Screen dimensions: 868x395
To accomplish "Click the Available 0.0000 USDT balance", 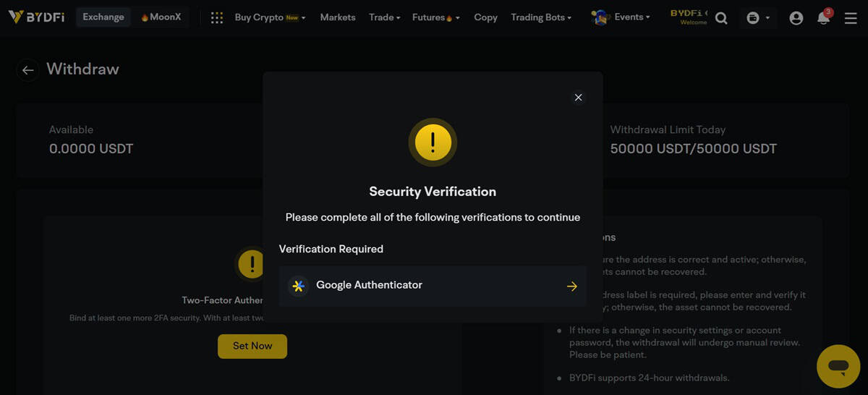I will click(x=91, y=149).
